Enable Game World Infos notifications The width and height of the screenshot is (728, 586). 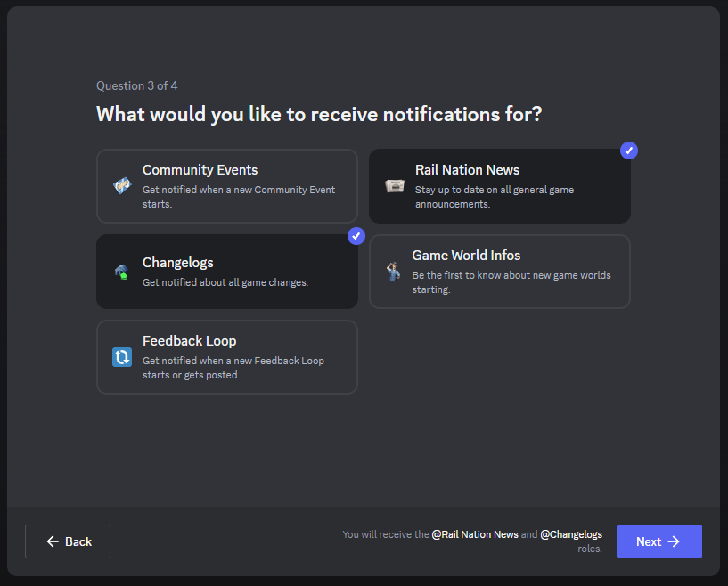point(499,272)
